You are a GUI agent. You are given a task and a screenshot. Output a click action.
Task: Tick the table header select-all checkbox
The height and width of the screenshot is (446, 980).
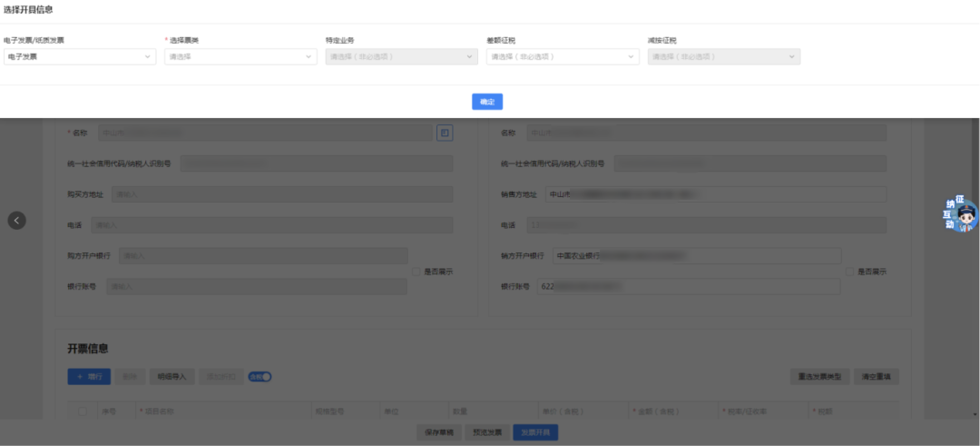coord(83,411)
